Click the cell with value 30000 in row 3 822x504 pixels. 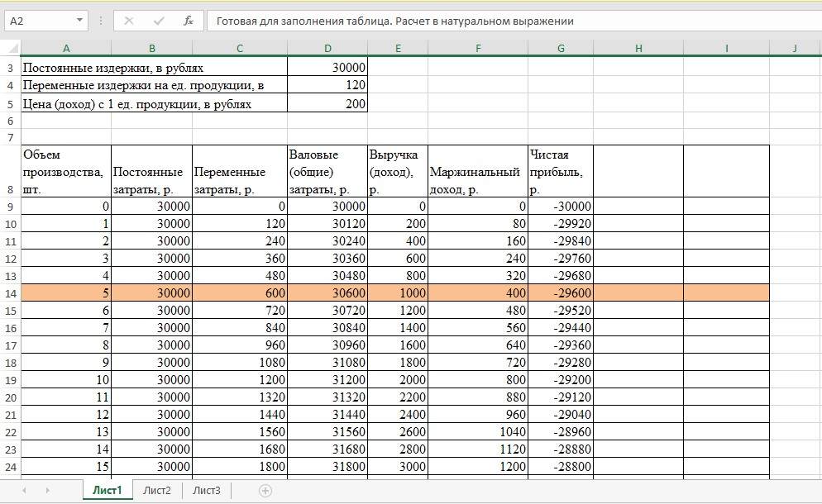click(327, 68)
